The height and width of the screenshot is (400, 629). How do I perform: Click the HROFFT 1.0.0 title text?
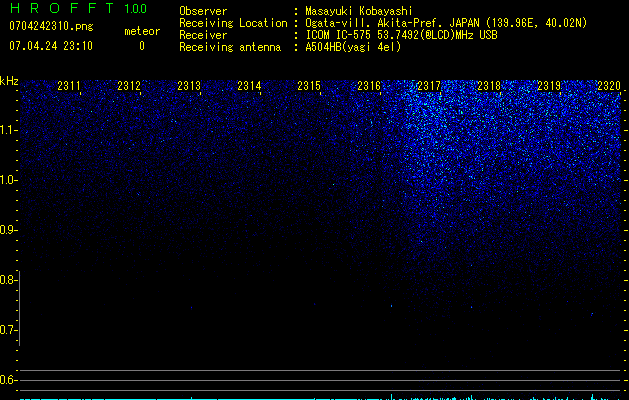[x=78, y=8]
